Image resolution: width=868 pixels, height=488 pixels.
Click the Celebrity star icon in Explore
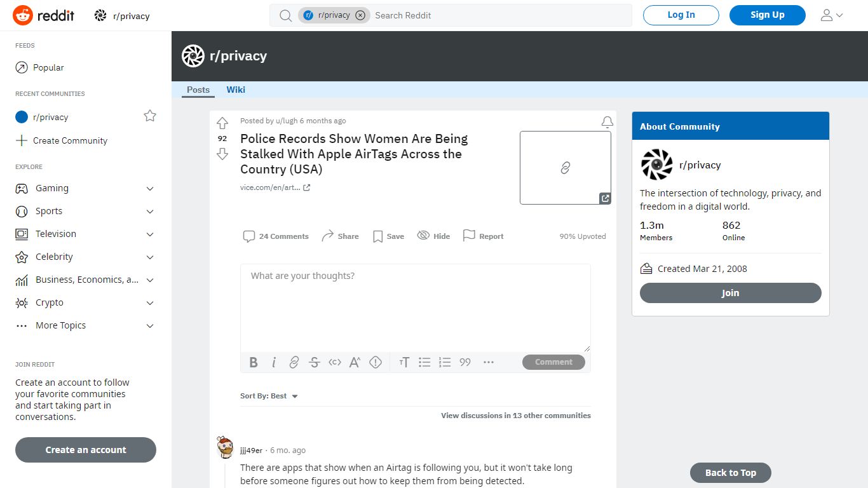coord(22,257)
